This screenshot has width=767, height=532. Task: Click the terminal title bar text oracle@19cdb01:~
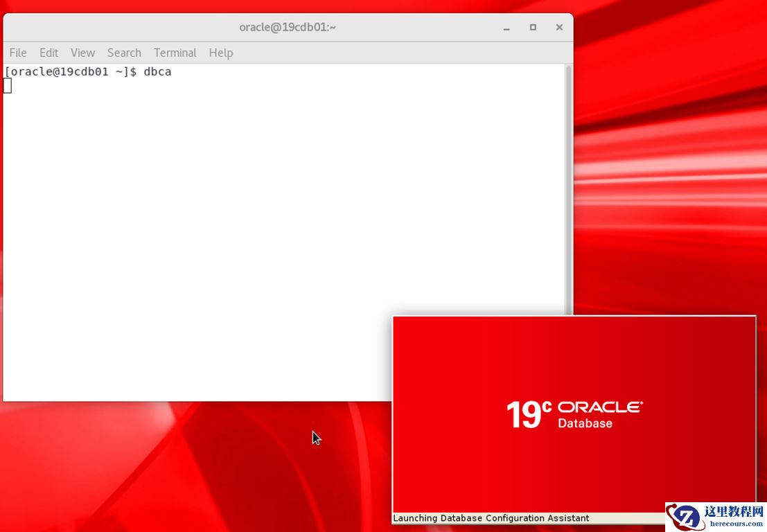click(288, 28)
